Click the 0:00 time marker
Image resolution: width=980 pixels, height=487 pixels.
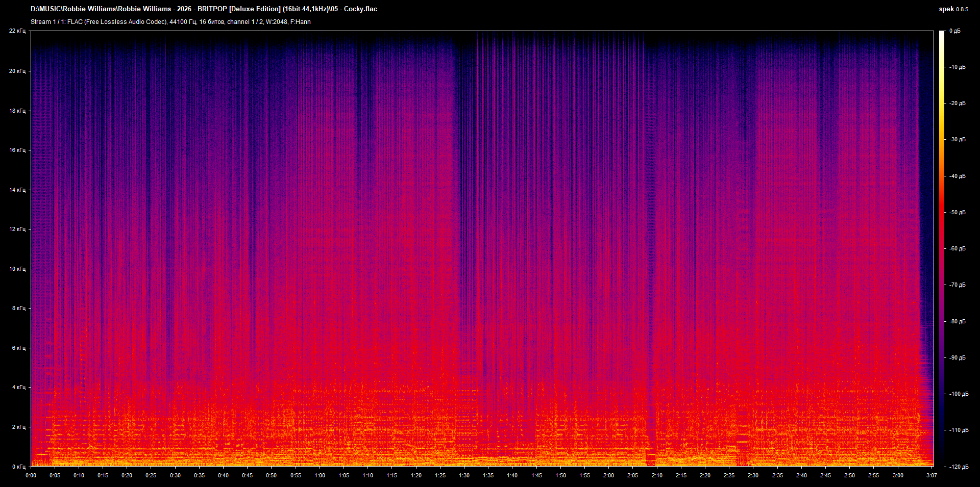[x=31, y=475]
